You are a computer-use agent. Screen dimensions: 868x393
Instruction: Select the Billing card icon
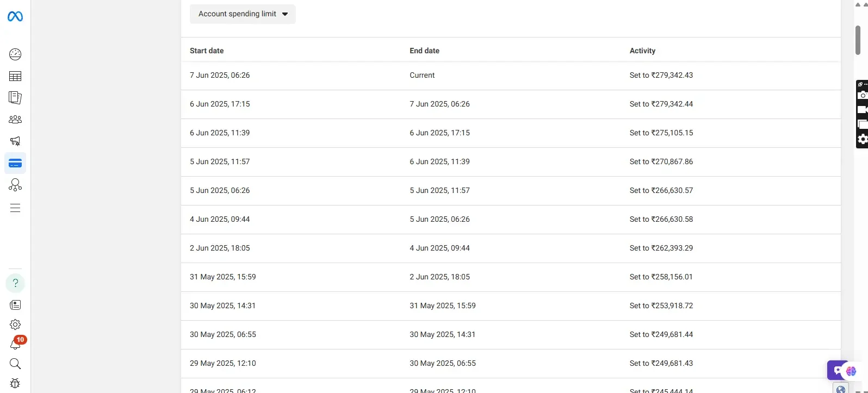pos(15,163)
